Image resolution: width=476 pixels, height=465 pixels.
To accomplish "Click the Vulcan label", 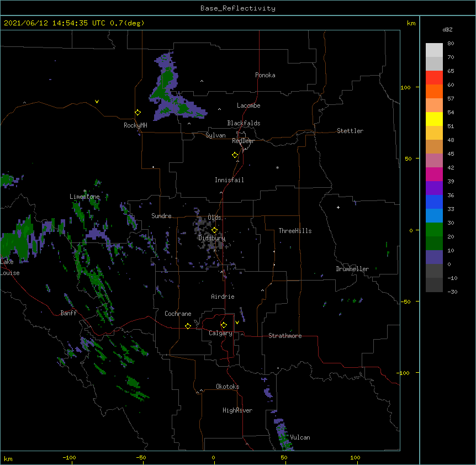I will 300,437.
